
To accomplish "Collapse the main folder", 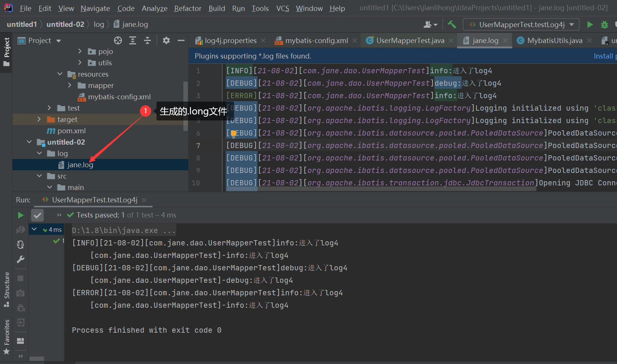I will coord(50,187).
